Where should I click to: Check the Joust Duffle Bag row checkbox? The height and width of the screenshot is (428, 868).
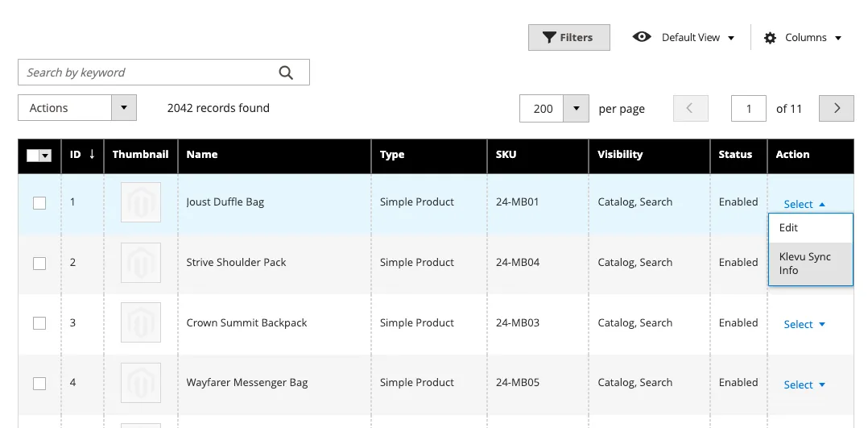click(39, 203)
